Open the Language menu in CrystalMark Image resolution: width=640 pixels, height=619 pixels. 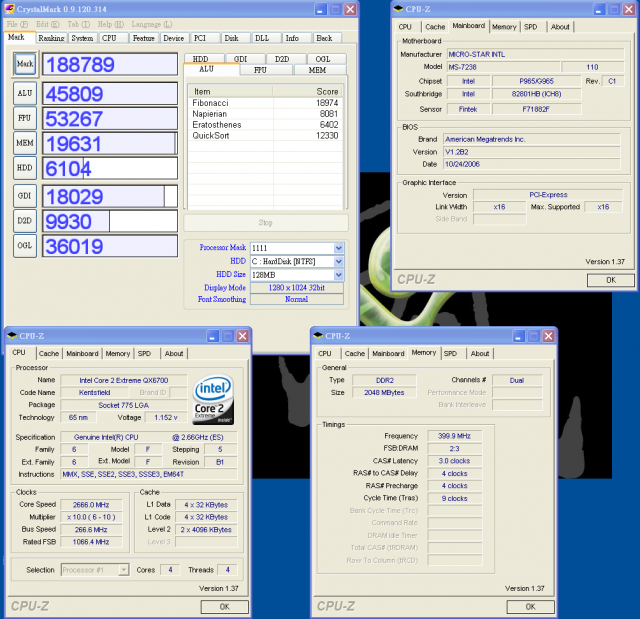point(151,24)
